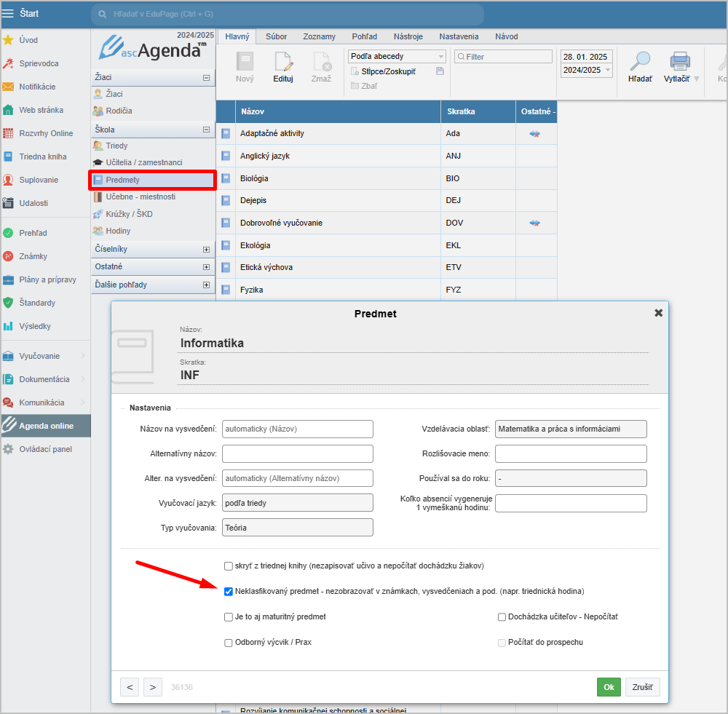The height and width of the screenshot is (714, 728).
Task: Click the Edituj pencil icon
Action: [283, 63]
